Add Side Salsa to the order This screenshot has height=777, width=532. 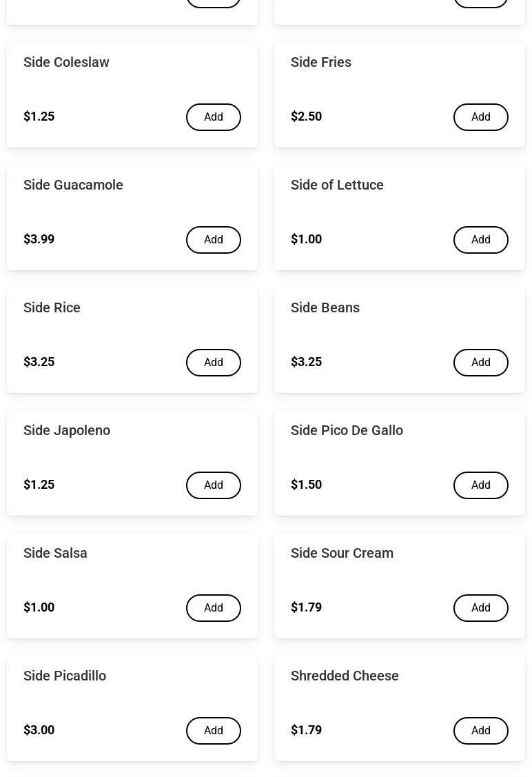[213, 608]
